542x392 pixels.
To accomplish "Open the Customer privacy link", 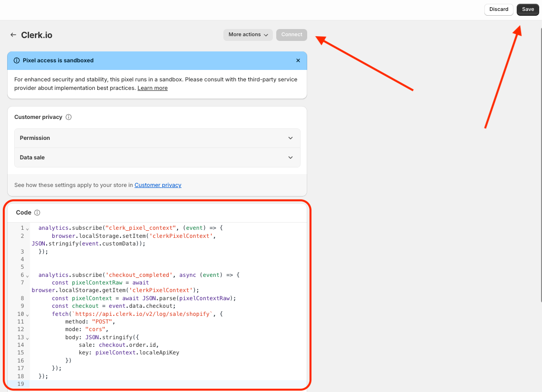I will pyautogui.click(x=158, y=185).
